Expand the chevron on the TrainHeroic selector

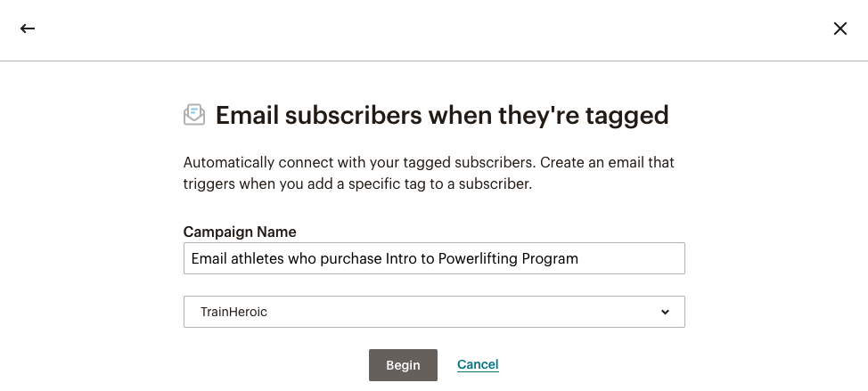665,312
